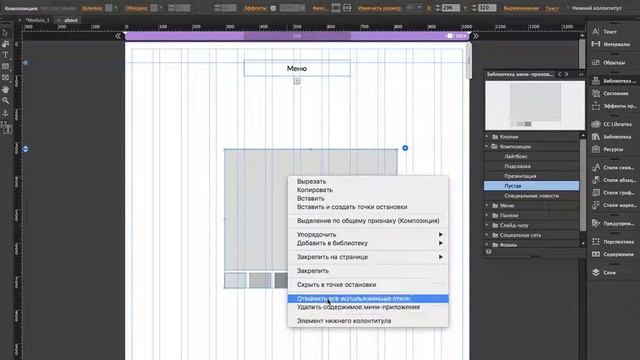The height and width of the screenshot is (360, 640).
Task: Select the Text tool in left toolbar
Action: click(x=5, y=55)
